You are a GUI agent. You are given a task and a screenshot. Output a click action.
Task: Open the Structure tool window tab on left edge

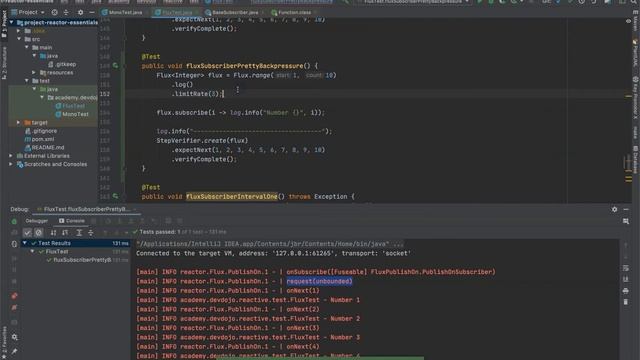pyautogui.click(x=4, y=63)
